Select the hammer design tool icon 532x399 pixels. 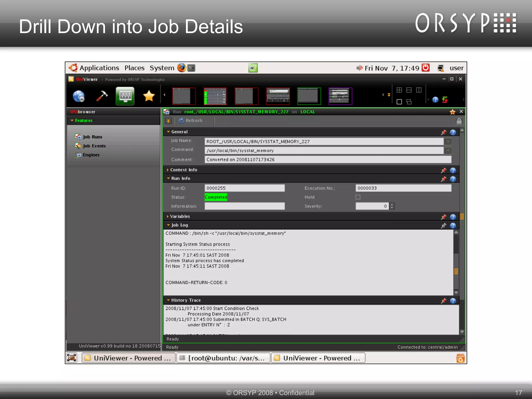(102, 96)
